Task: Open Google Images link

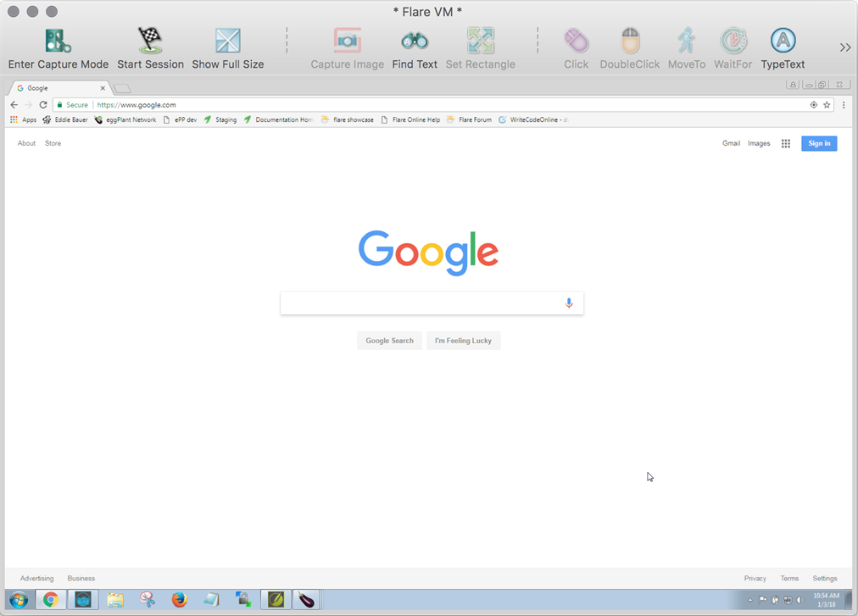Action: (759, 143)
